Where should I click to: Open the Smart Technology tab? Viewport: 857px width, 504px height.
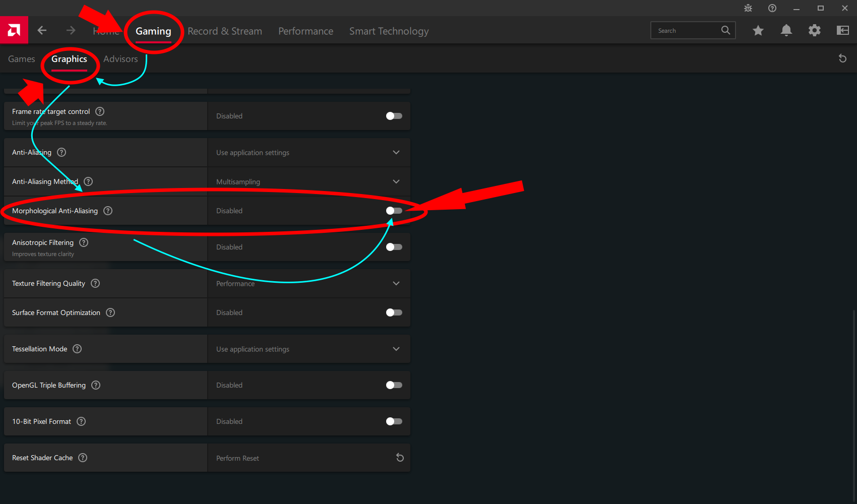[x=389, y=31]
